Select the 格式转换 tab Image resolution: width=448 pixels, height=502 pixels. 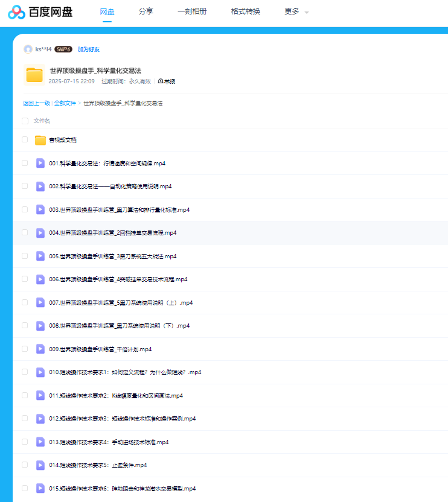click(246, 11)
